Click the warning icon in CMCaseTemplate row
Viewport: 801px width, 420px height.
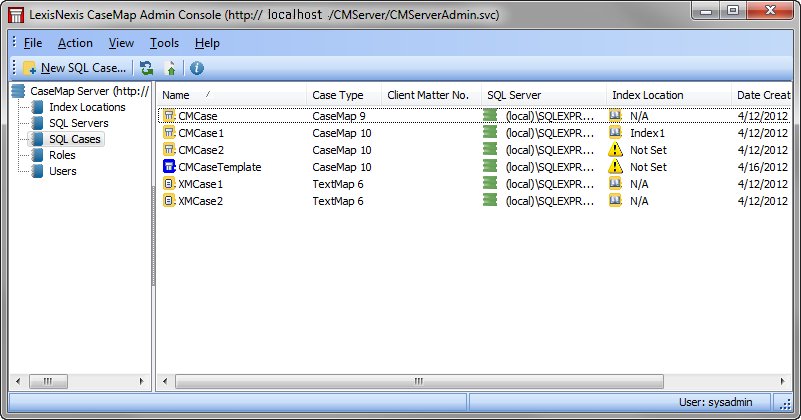click(x=616, y=166)
